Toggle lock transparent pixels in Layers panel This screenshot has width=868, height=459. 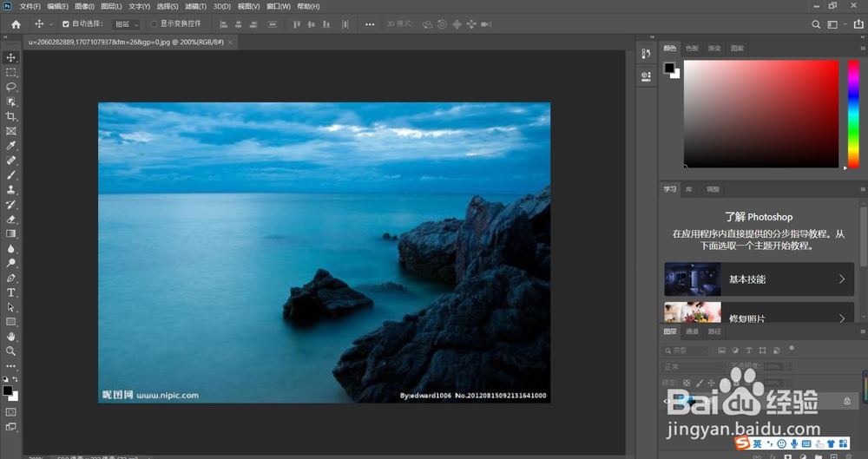[x=687, y=383]
